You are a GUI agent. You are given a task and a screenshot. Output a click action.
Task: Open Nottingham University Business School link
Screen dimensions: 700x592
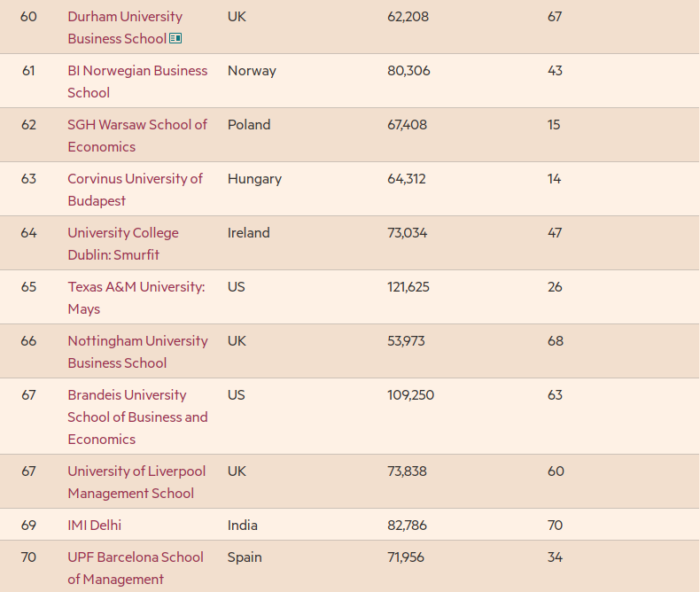[x=137, y=351]
